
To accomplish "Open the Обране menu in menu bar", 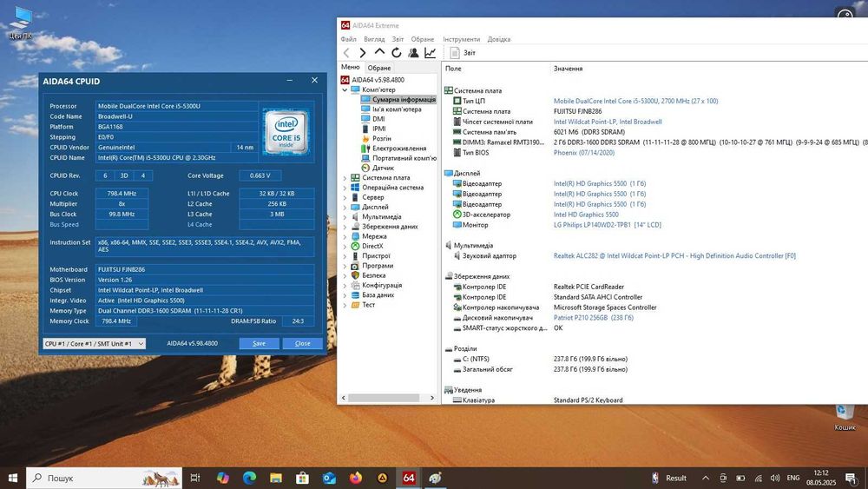I will [x=423, y=39].
